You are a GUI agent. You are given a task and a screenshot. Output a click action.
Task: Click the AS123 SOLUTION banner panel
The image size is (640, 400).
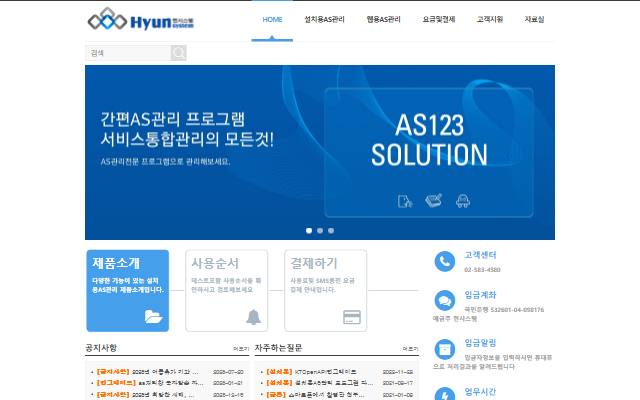(429, 152)
